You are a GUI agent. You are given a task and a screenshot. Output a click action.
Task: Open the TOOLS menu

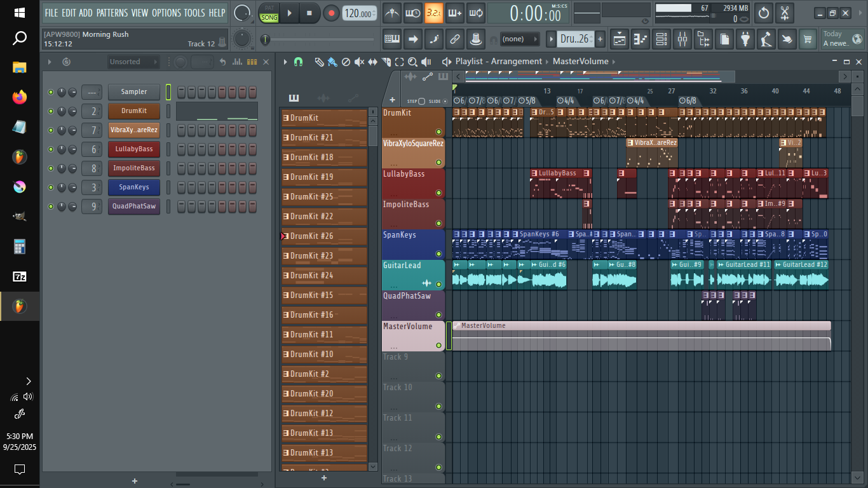194,13
